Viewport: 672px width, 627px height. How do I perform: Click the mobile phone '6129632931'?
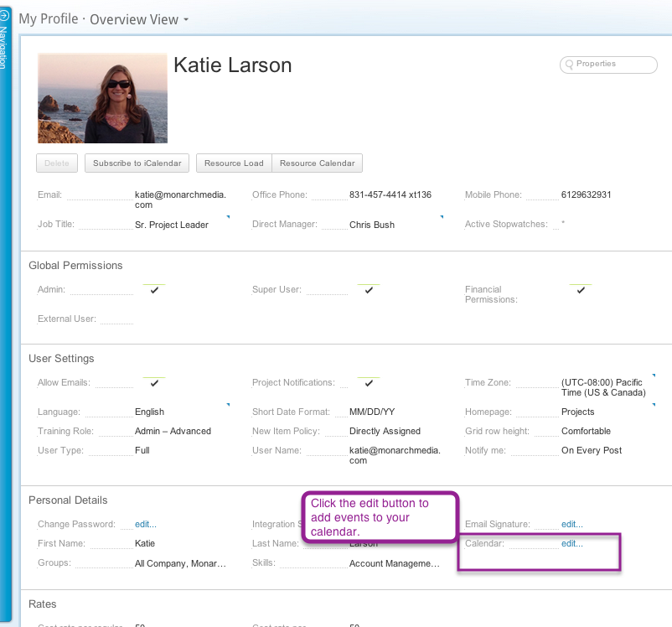(587, 194)
